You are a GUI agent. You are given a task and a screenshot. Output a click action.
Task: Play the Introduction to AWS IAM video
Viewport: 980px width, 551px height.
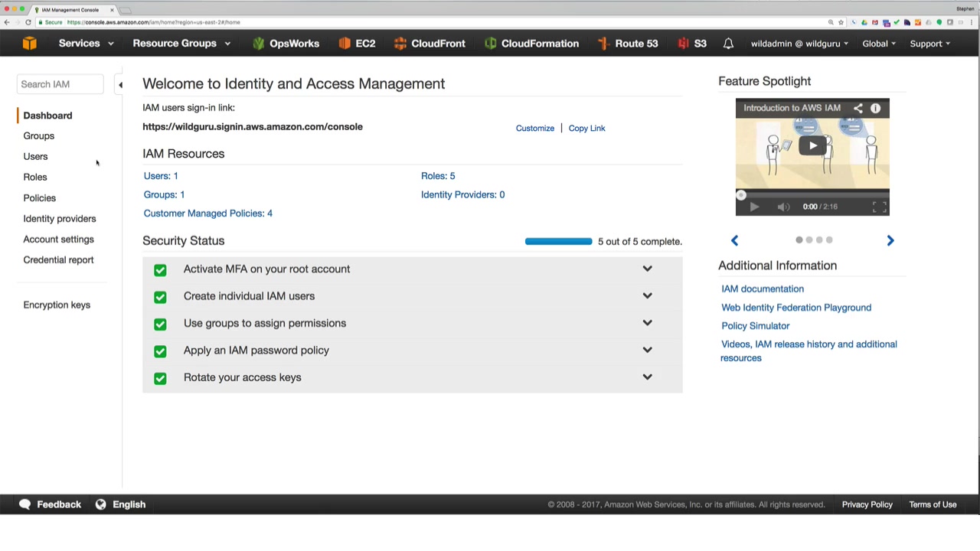pos(812,145)
